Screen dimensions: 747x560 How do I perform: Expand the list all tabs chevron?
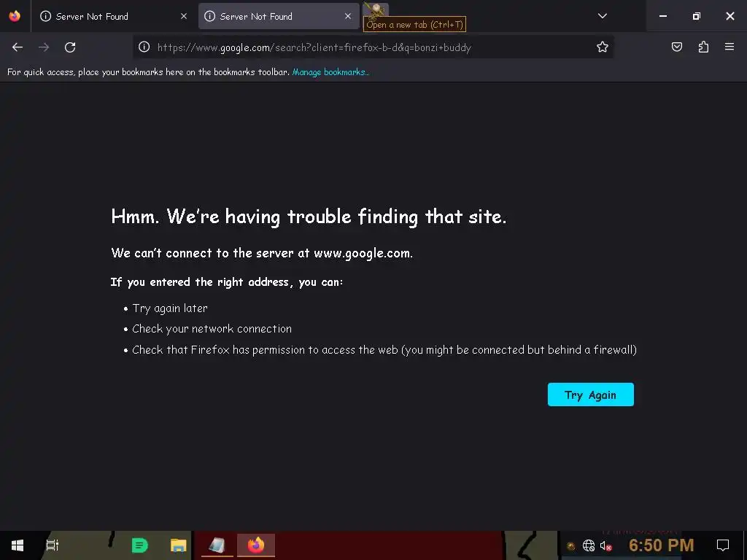[602, 16]
